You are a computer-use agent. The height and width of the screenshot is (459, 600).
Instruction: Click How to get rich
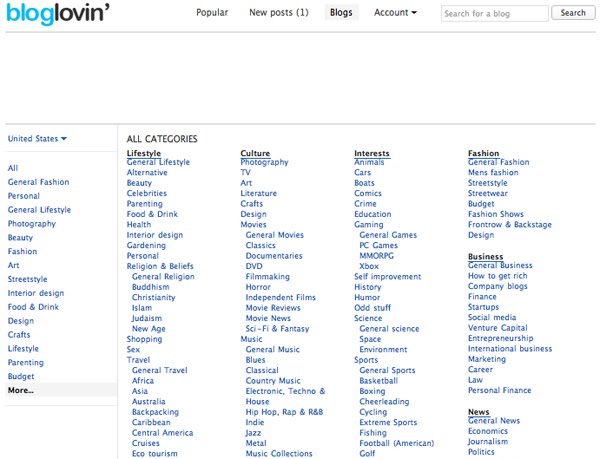[x=497, y=276]
